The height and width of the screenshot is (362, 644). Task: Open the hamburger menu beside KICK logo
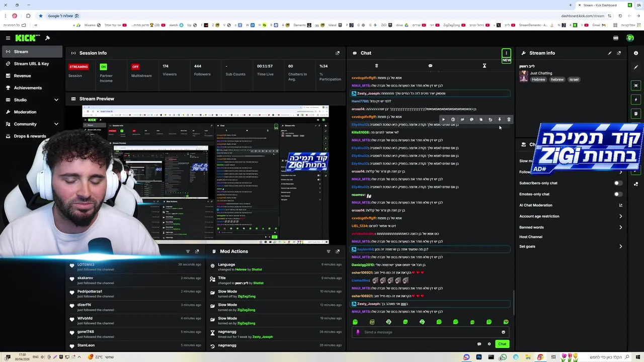coord(8,38)
